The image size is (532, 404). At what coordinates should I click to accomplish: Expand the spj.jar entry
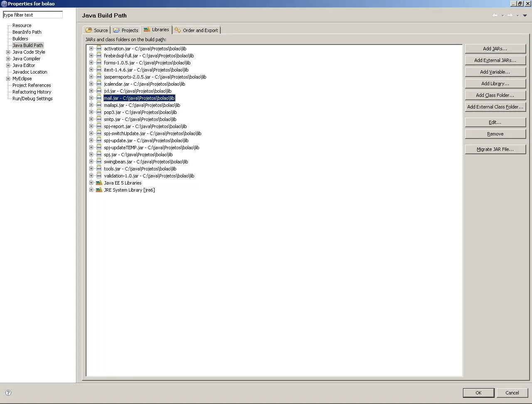tap(91, 155)
